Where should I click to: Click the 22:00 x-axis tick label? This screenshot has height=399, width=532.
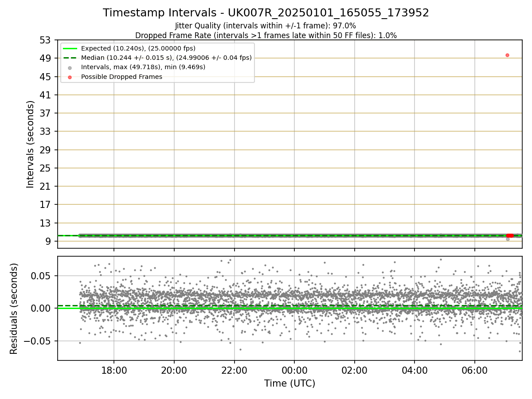pos(234,370)
